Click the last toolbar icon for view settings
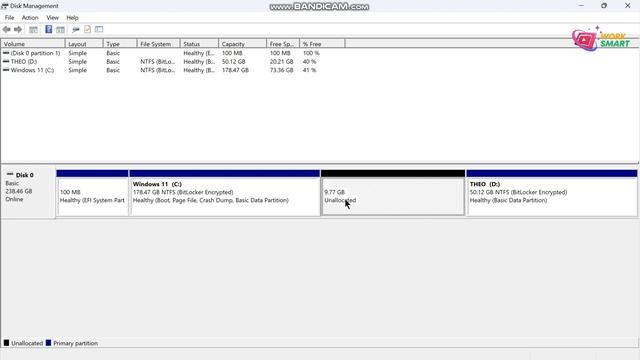 pos(99,29)
